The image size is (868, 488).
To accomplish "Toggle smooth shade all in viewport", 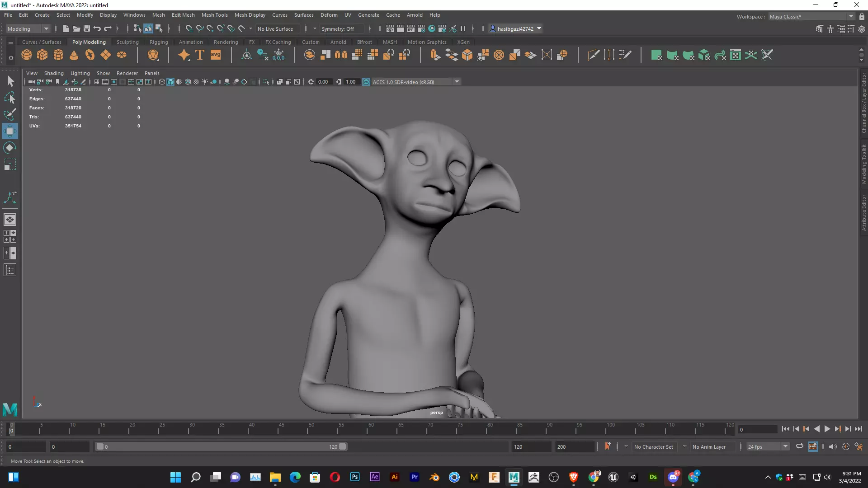I will [170, 82].
